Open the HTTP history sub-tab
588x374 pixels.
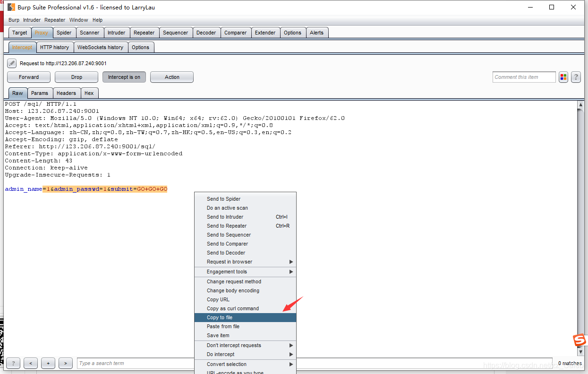54,47
